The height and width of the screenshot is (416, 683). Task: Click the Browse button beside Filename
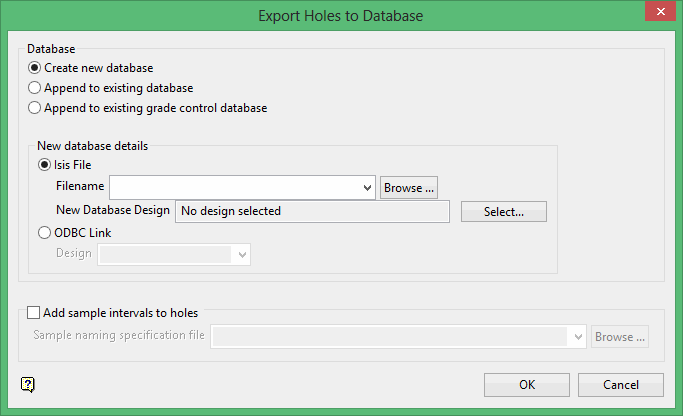409,187
